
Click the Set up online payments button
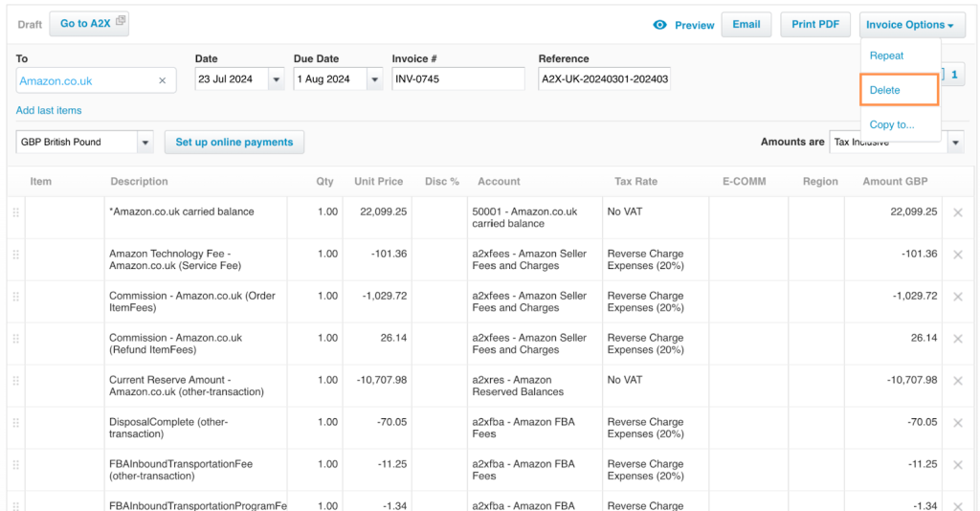point(234,143)
